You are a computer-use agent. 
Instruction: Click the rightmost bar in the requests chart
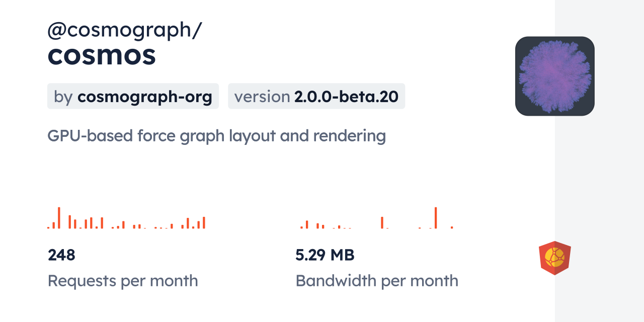(204, 223)
